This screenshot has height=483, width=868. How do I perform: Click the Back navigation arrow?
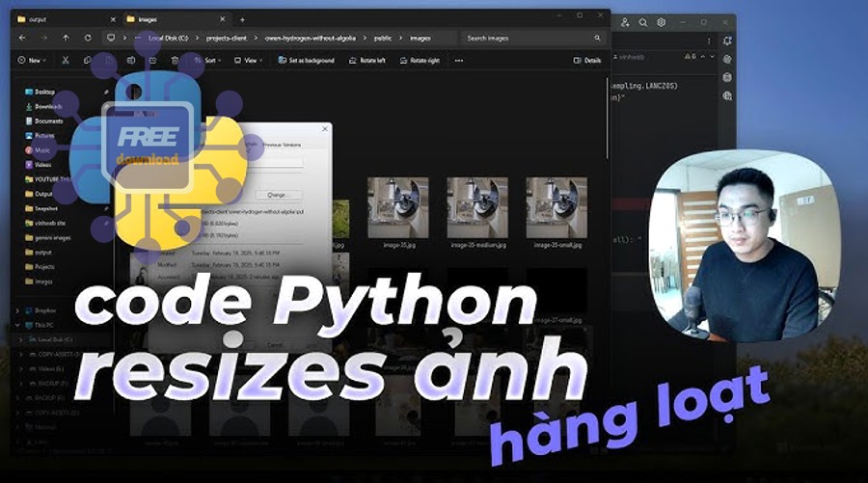20,38
